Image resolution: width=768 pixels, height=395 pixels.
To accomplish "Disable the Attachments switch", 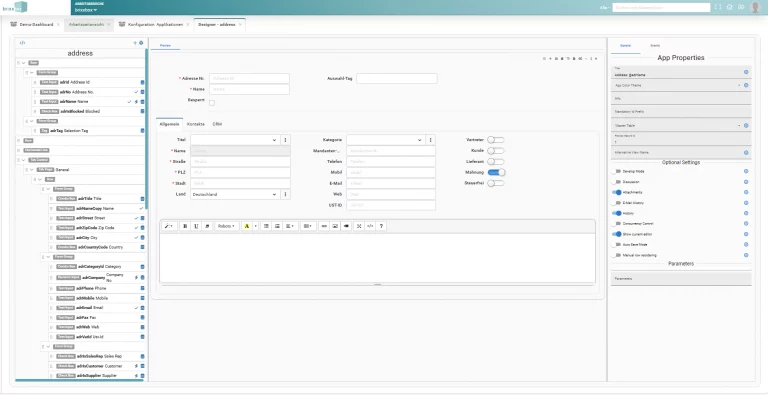I will (616, 193).
